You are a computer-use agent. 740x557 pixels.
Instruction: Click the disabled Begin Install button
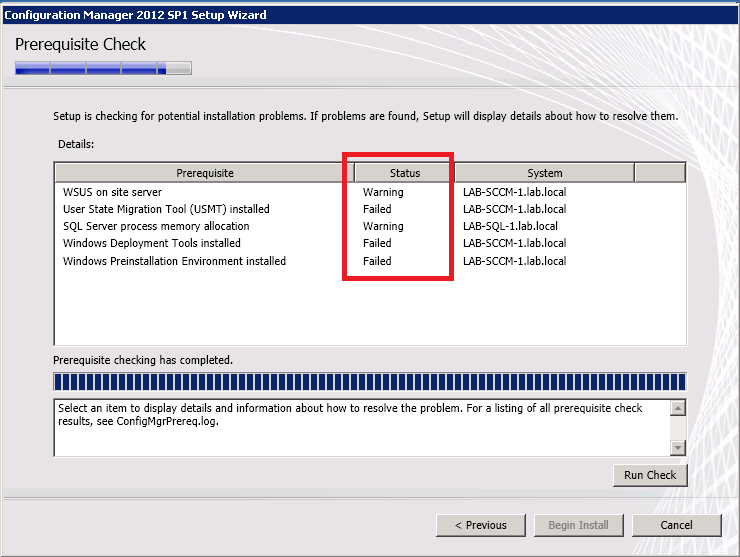click(x=579, y=525)
